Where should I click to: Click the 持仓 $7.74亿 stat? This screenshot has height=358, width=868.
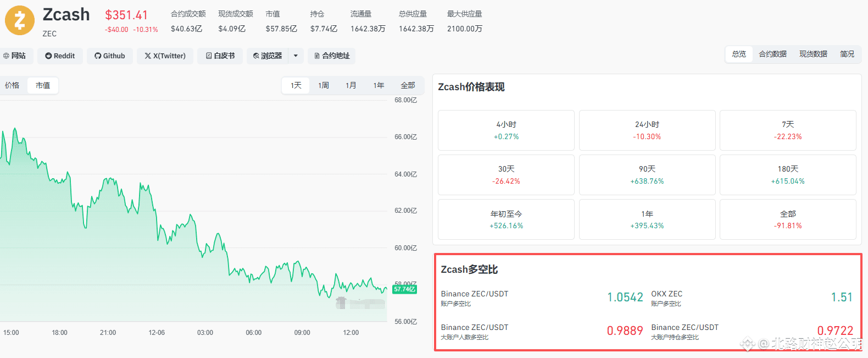pos(324,21)
